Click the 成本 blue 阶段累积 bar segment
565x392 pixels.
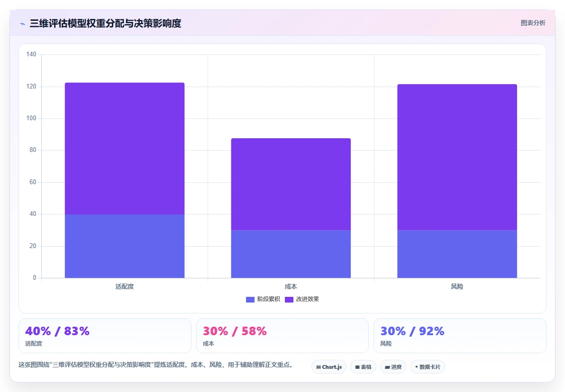[291, 254]
